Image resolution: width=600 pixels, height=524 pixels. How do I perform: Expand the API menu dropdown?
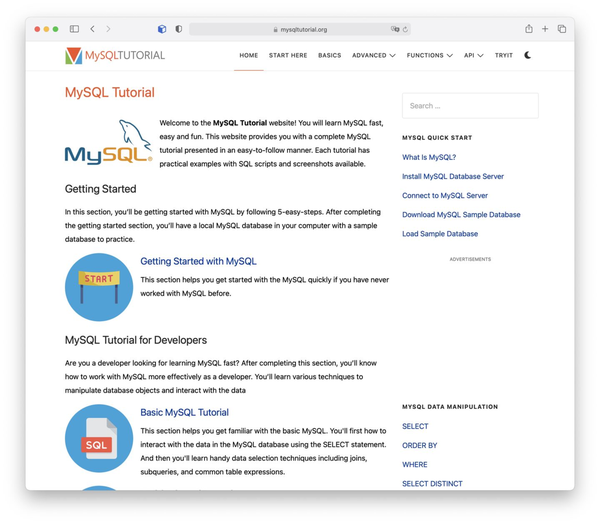click(474, 56)
